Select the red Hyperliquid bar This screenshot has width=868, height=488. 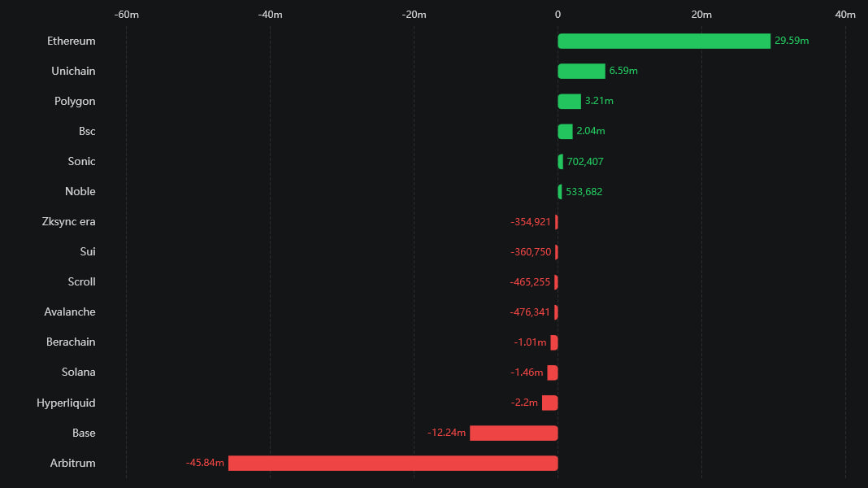click(x=550, y=403)
